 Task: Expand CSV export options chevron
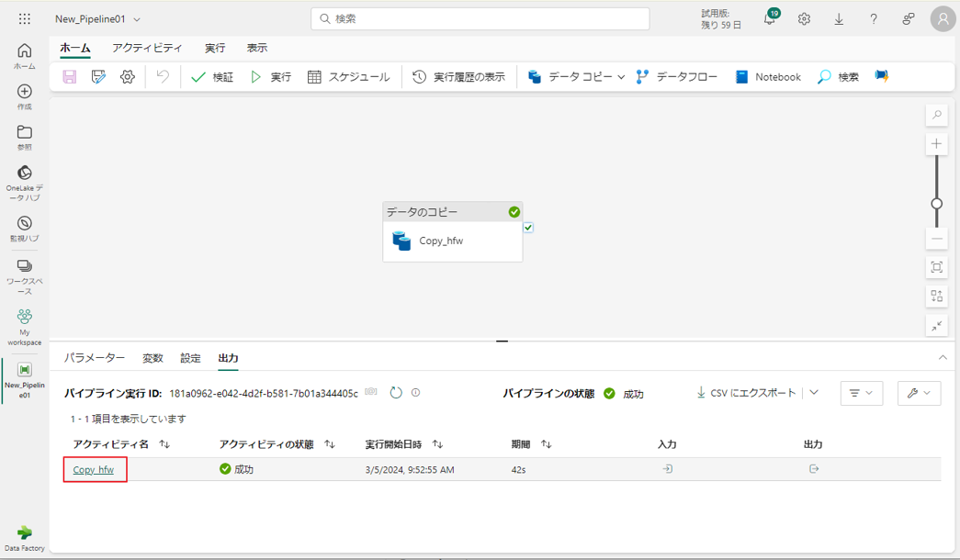pos(814,392)
